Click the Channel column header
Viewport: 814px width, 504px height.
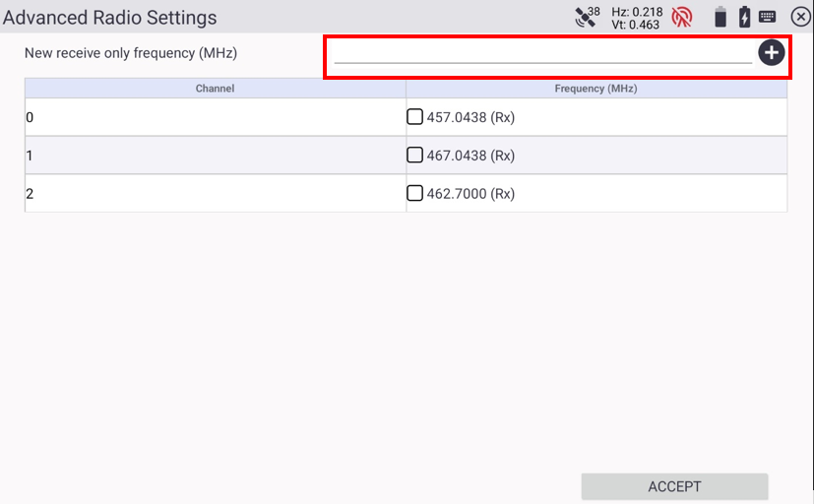(215, 89)
